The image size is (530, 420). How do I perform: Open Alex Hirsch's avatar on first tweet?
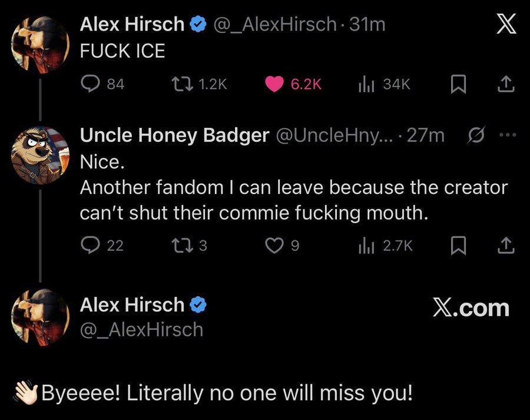point(40,45)
